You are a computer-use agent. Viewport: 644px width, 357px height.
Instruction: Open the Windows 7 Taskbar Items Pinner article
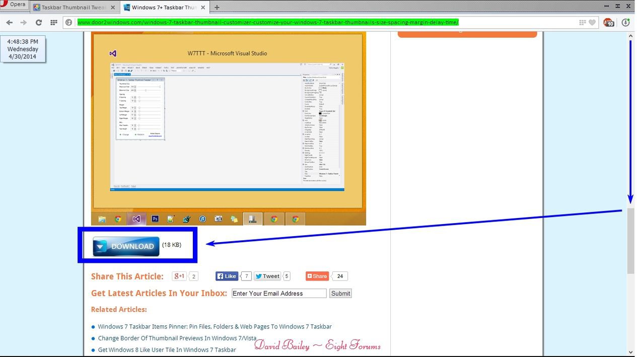click(215, 326)
